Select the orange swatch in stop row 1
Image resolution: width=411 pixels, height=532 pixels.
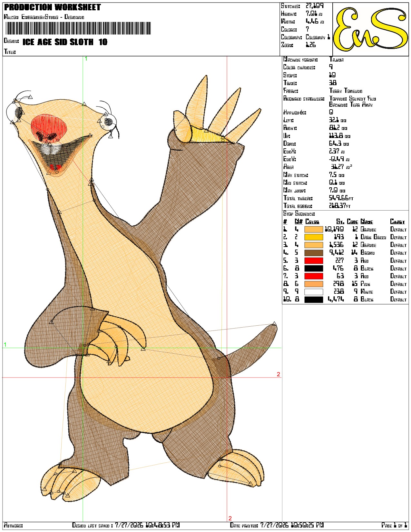click(x=314, y=230)
